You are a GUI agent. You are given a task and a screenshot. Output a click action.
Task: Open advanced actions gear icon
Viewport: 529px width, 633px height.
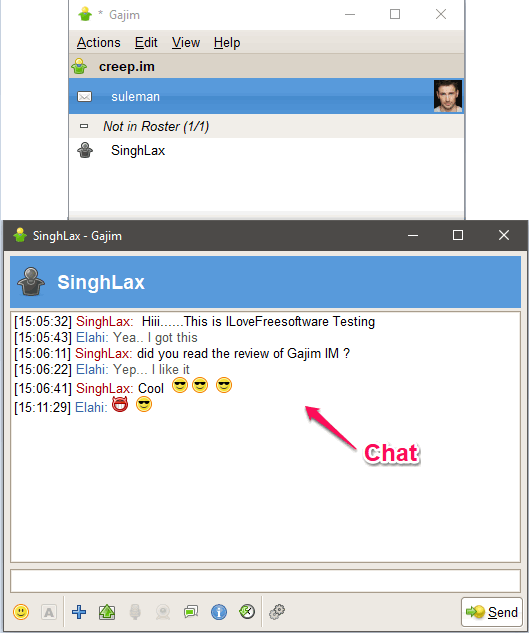click(x=277, y=612)
